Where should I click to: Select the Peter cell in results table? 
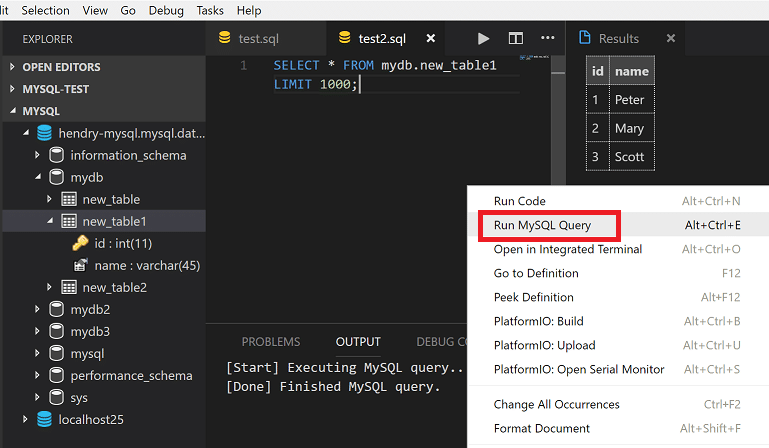pyautogui.click(x=632, y=100)
